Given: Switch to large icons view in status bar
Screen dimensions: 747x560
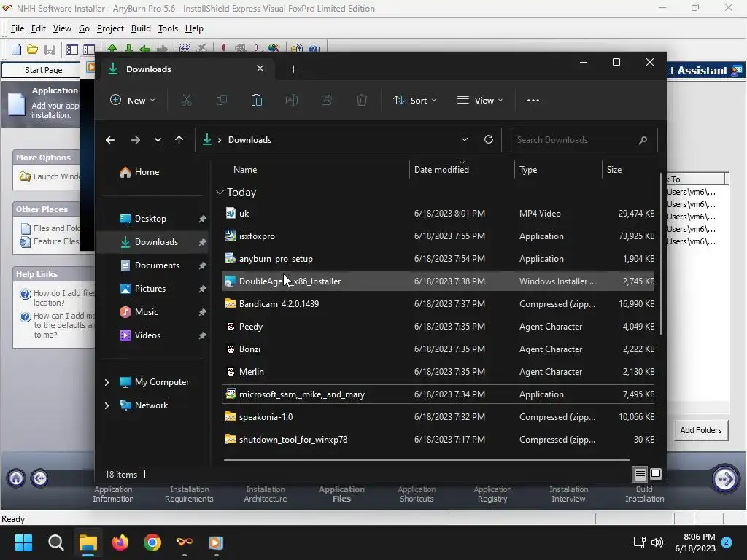Looking at the screenshot, I should (656, 474).
